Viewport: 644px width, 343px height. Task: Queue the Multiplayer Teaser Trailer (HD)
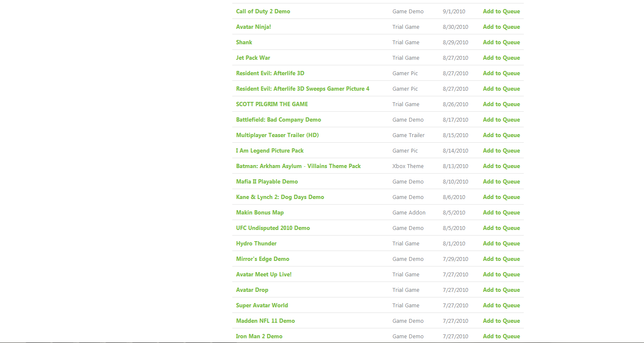501,135
